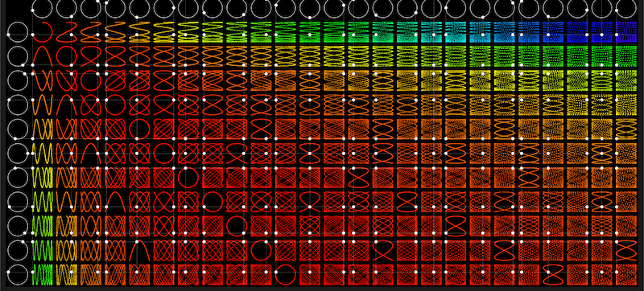Image resolution: width=644 pixels, height=291 pixels.
Task: Click the last gray header circle in the top row
Action: [x=626, y=8]
